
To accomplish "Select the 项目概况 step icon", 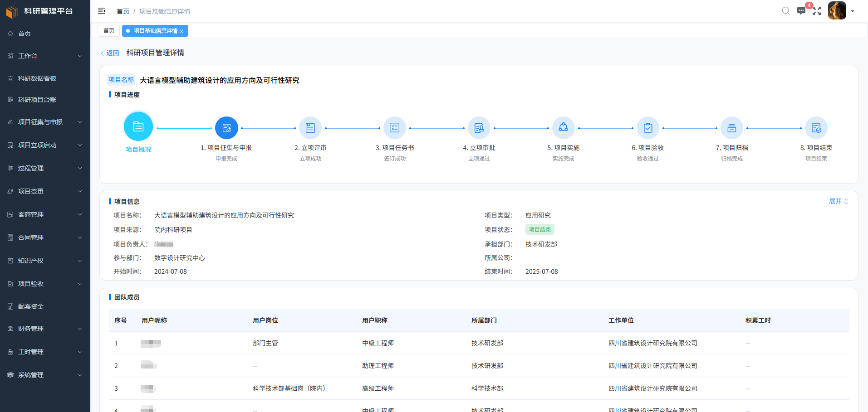I will [x=138, y=126].
